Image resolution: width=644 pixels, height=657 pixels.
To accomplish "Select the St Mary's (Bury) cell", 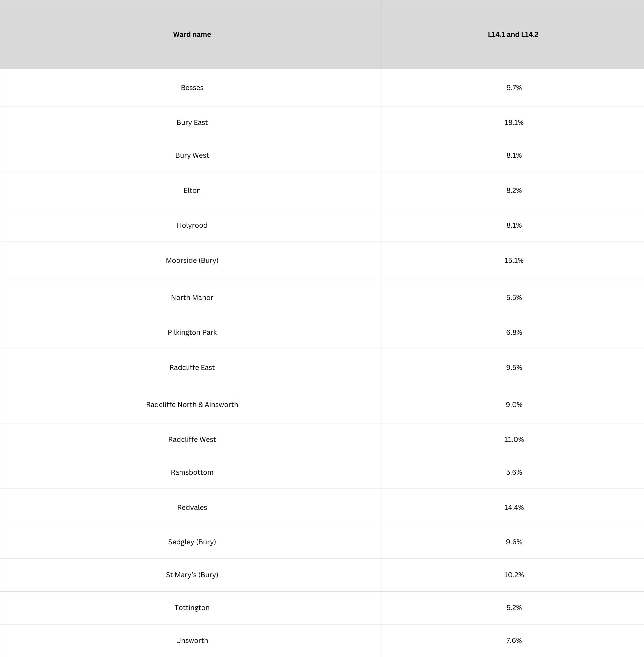I will pos(192,575).
